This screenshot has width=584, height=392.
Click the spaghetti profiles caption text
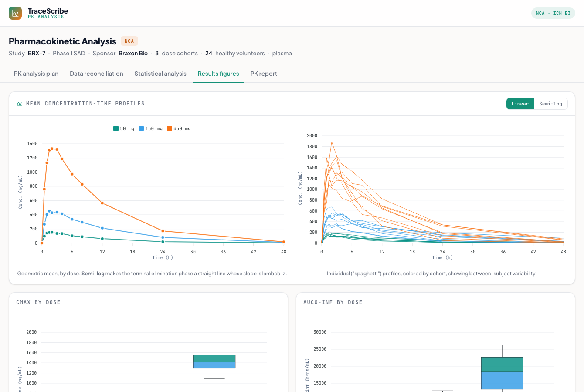tap(431, 274)
